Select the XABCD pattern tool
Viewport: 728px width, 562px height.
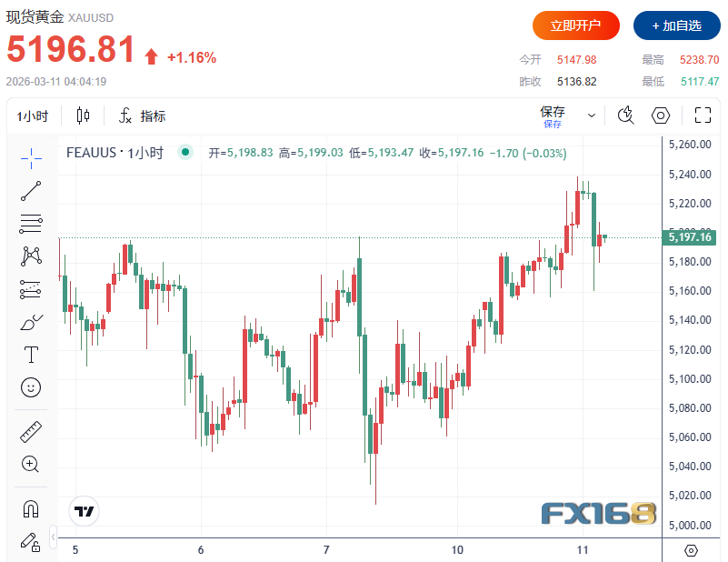31,256
